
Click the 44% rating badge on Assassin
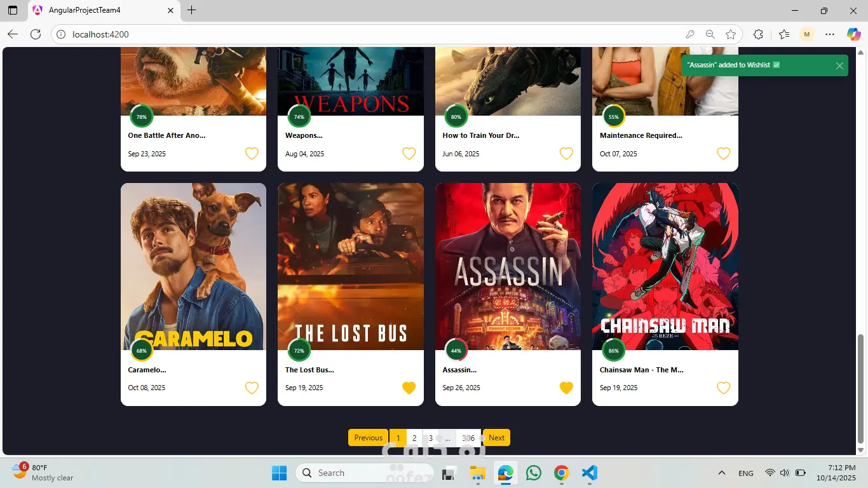point(456,351)
